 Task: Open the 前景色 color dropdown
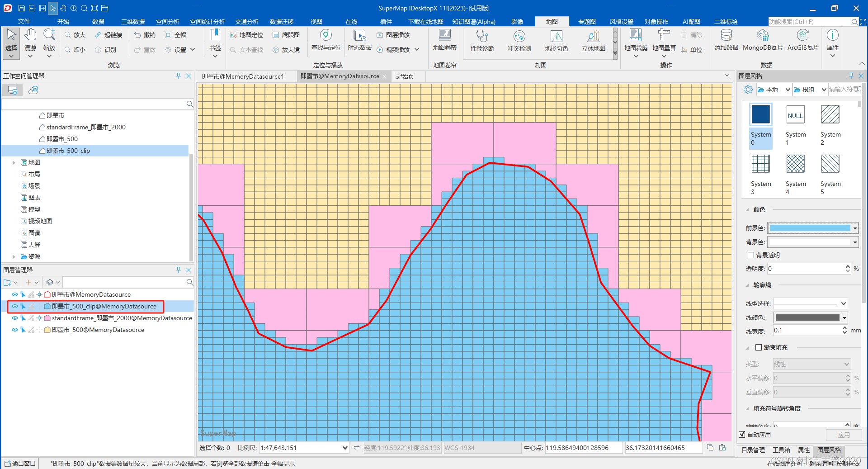tap(855, 228)
